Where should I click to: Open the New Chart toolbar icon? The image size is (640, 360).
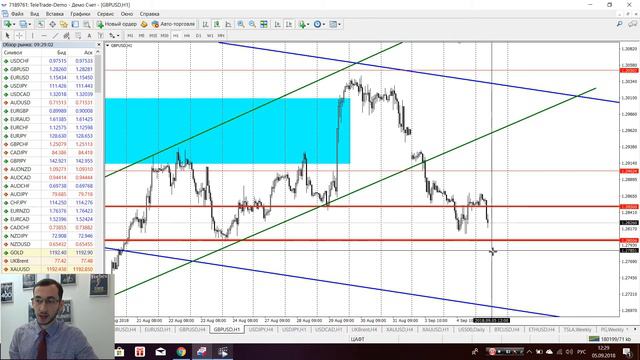(7, 24)
